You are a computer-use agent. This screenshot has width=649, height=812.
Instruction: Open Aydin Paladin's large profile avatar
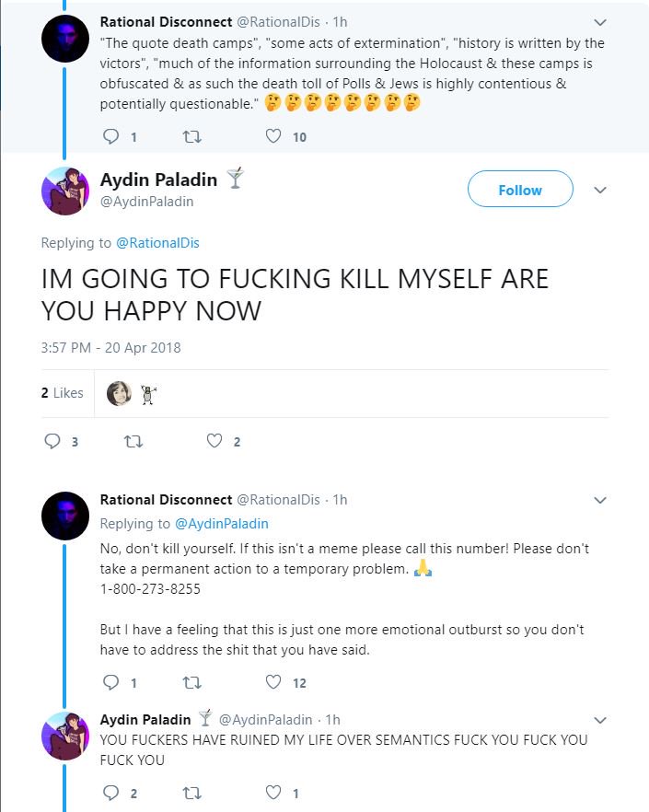(x=64, y=191)
